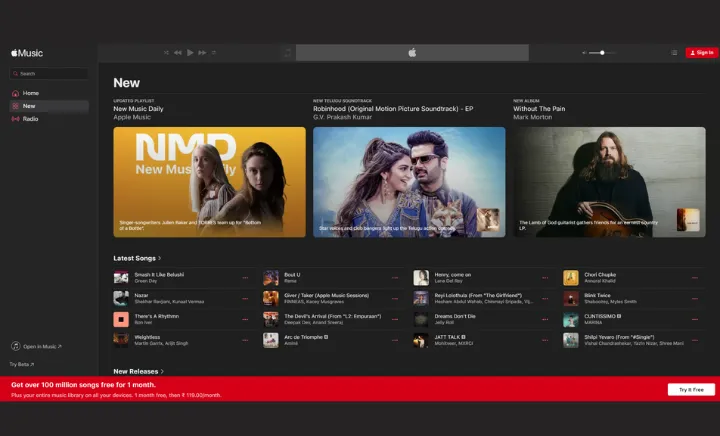Click Blink Twice song artwork
The height and width of the screenshot is (436, 720).
(571, 298)
